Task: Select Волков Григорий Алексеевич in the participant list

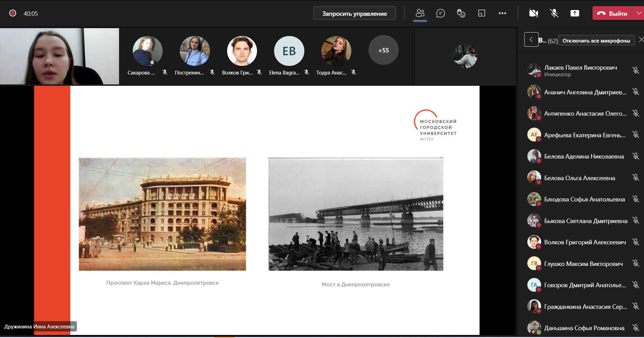Action: (585, 242)
